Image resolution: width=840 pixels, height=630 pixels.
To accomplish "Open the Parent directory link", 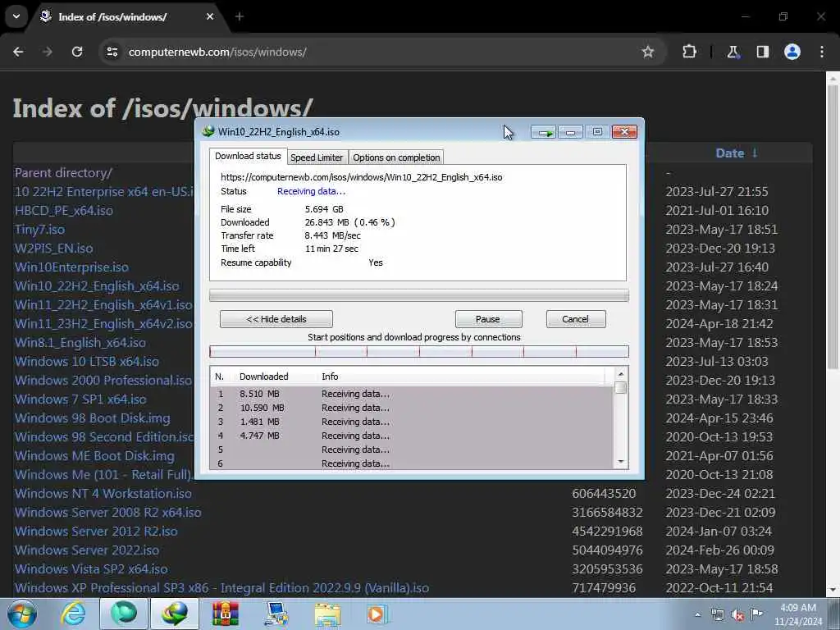I will pyautogui.click(x=63, y=173).
